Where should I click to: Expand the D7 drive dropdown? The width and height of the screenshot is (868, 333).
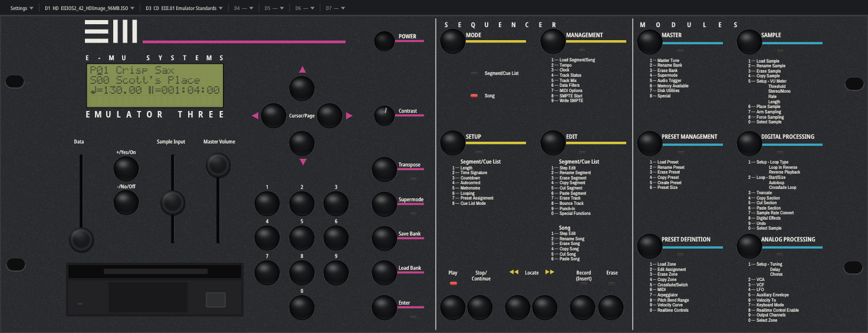click(336, 8)
